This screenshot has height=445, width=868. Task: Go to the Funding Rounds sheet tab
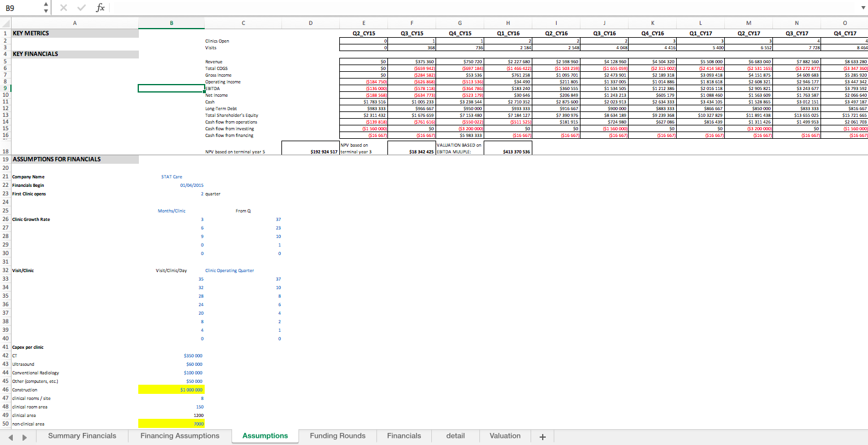[337, 436]
